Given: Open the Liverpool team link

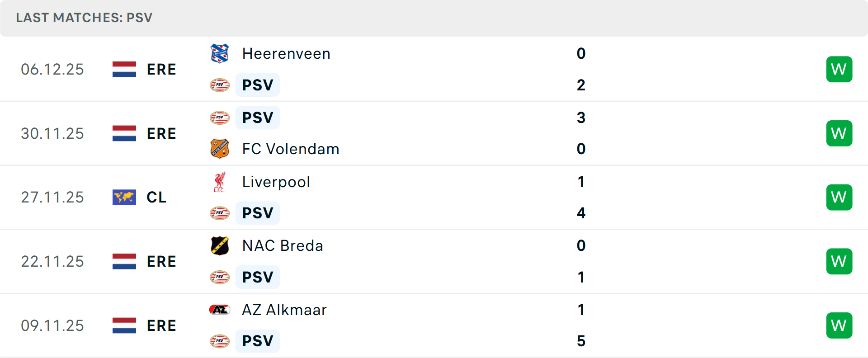Looking at the screenshot, I should [x=276, y=182].
